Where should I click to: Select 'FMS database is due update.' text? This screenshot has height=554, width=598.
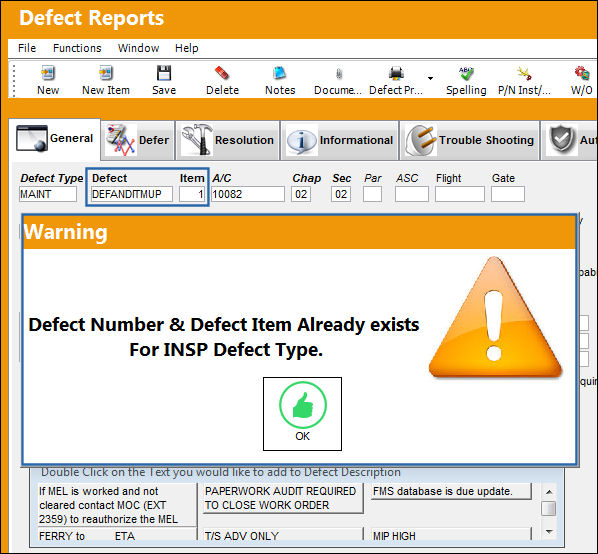click(x=451, y=491)
